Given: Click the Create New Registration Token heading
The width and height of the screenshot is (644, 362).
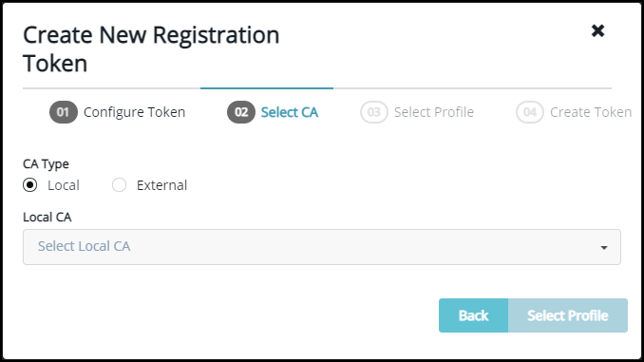Looking at the screenshot, I should coord(151,48).
